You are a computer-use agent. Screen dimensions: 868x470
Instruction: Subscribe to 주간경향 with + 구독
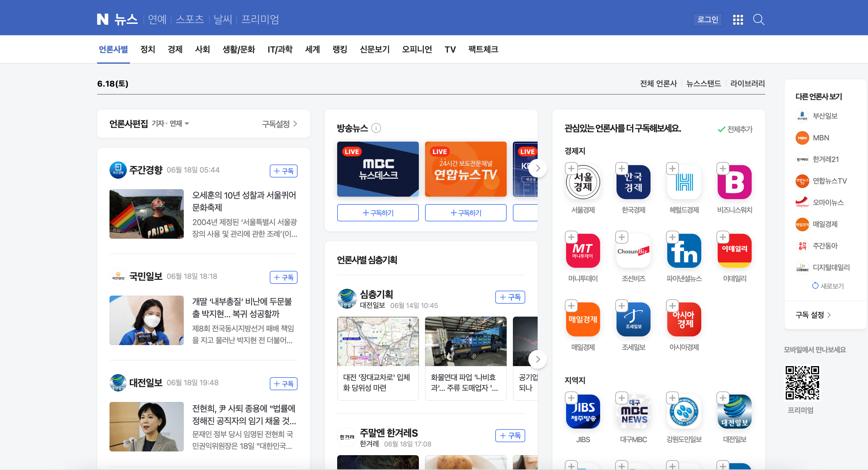[283, 171]
